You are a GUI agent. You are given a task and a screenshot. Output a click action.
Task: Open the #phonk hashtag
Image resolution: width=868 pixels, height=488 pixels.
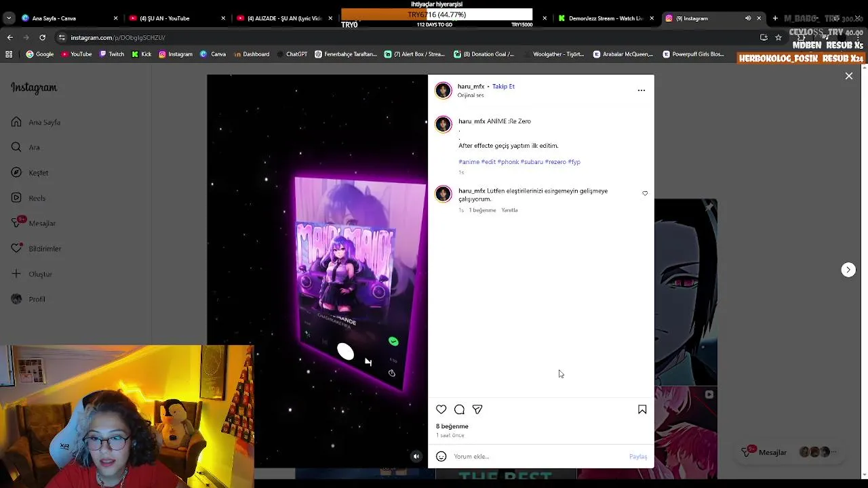point(508,162)
